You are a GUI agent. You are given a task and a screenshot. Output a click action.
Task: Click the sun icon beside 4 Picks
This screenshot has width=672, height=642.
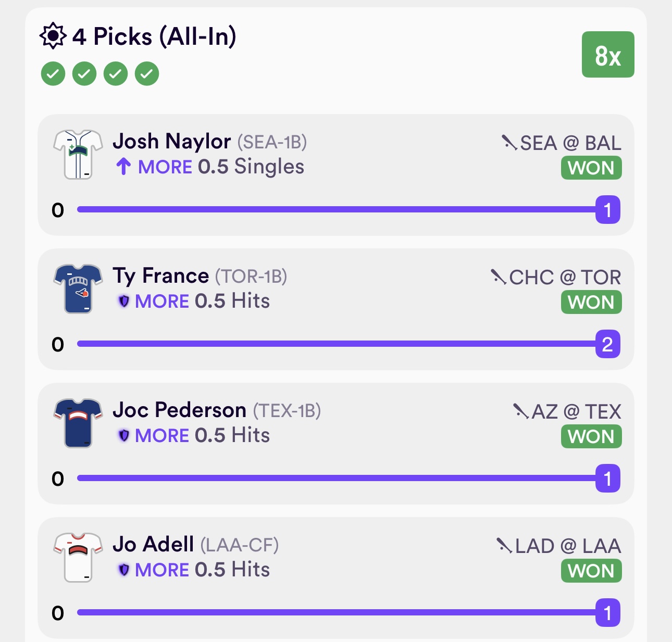(53, 36)
